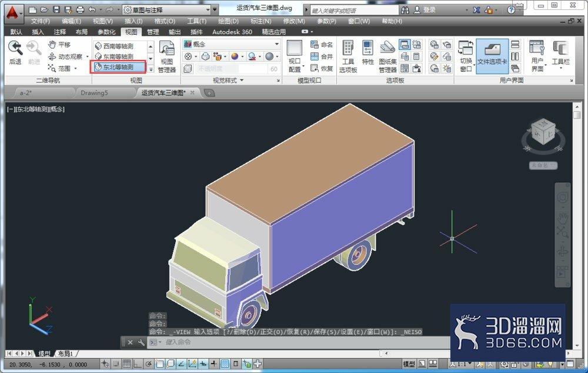The height and width of the screenshot is (373, 588).
Task: Open the 视图管理器 view manager
Action: [x=167, y=56]
